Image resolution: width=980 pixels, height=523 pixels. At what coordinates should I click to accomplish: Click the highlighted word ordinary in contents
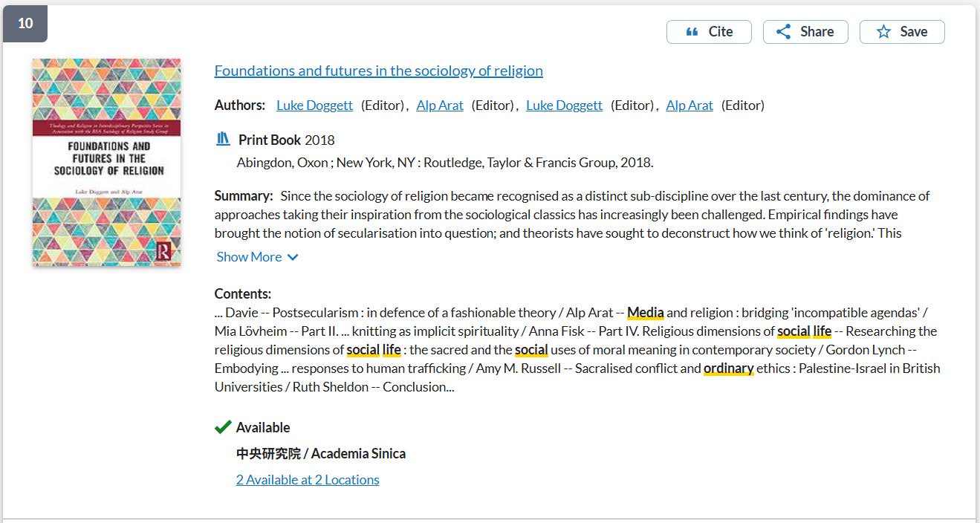728,368
